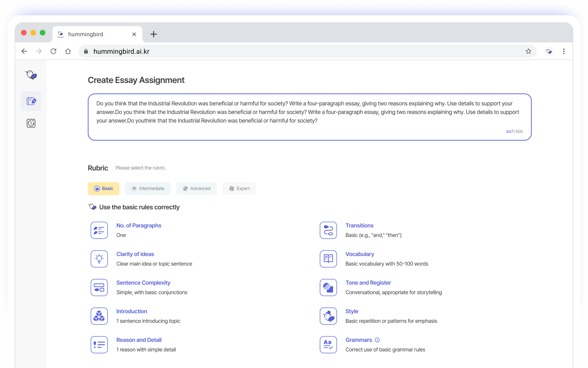This screenshot has width=588, height=368.
Task: Select the Advanced rubric level
Action: point(196,188)
